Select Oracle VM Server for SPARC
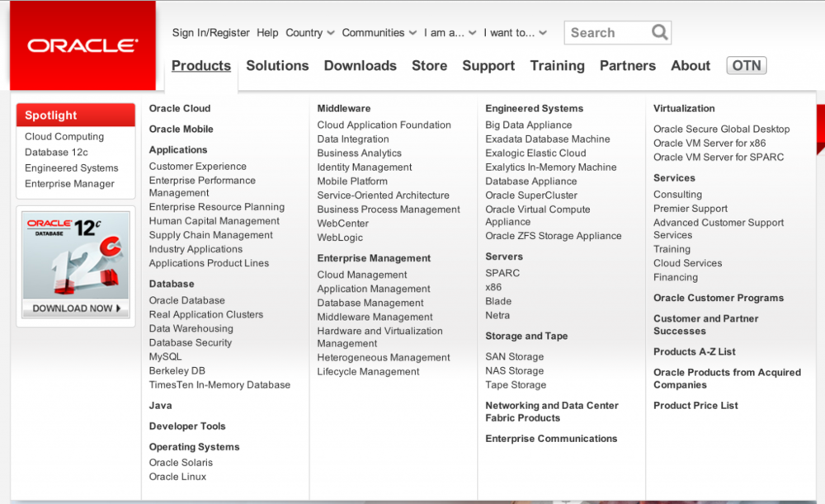Image resolution: width=825 pixels, height=504 pixels. (719, 157)
